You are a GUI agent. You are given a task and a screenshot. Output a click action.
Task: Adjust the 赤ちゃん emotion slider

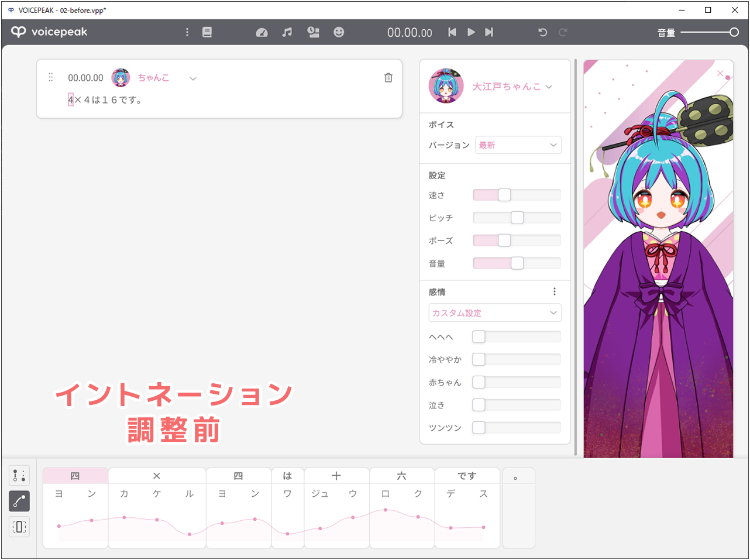pos(517,382)
